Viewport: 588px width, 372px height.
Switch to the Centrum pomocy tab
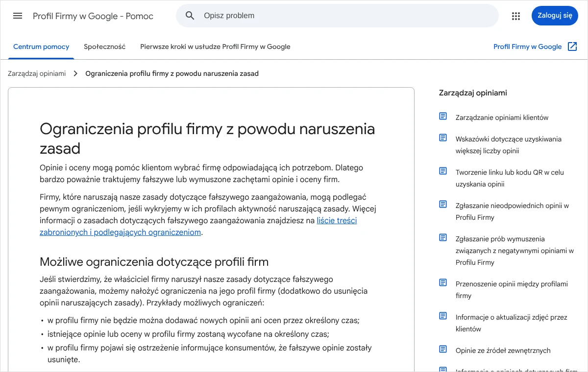(x=41, y=47)
